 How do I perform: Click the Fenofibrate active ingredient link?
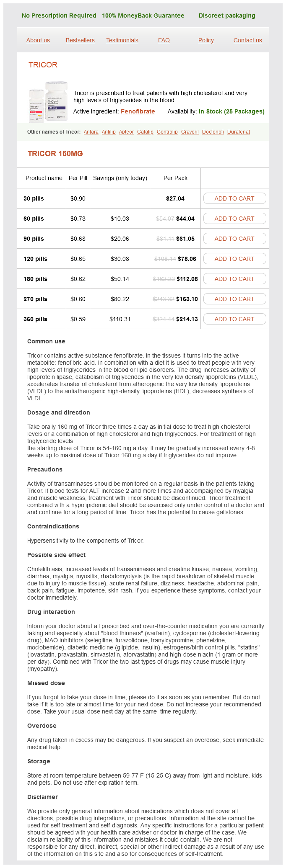pos(138,111)
